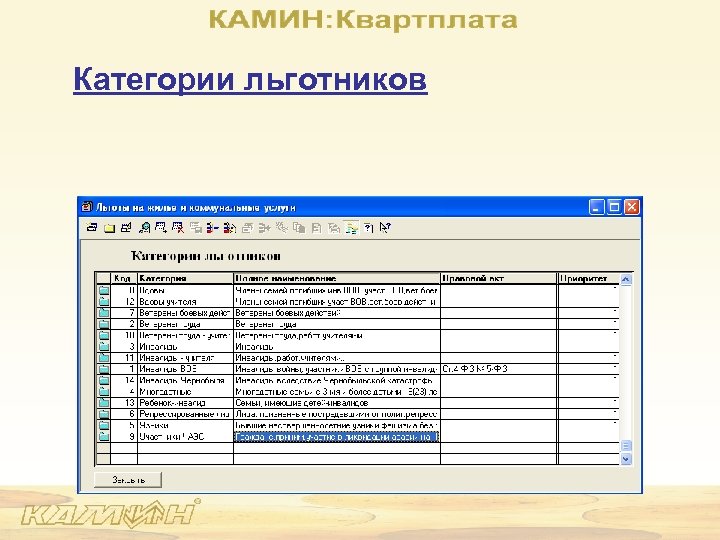Click the code 7 cell
The image size is (720, 540).
[x=124, y=313]
